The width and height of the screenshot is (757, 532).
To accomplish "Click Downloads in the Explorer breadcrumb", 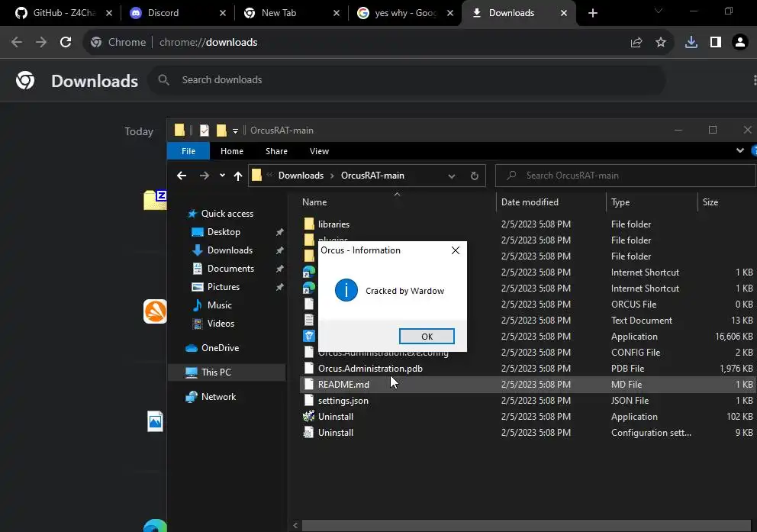I will coord(301,176).
